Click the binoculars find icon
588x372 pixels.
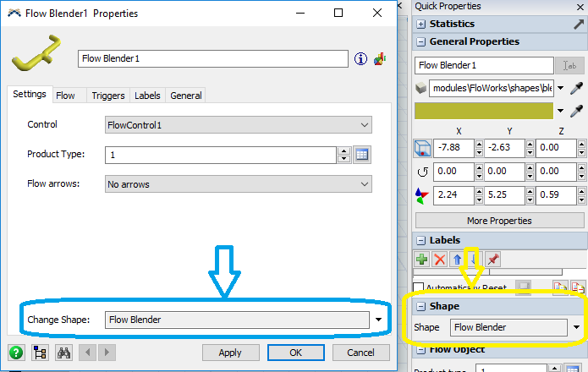(62, 353)
